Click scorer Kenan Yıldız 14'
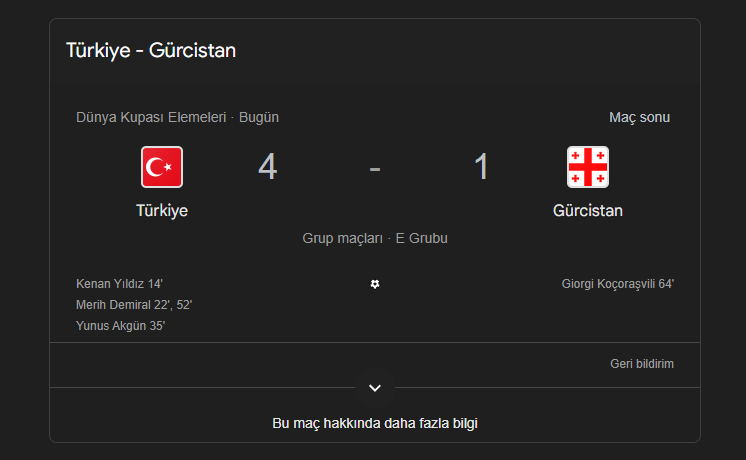Viewport: 746px width, 460px height. [x=119, y=284]
